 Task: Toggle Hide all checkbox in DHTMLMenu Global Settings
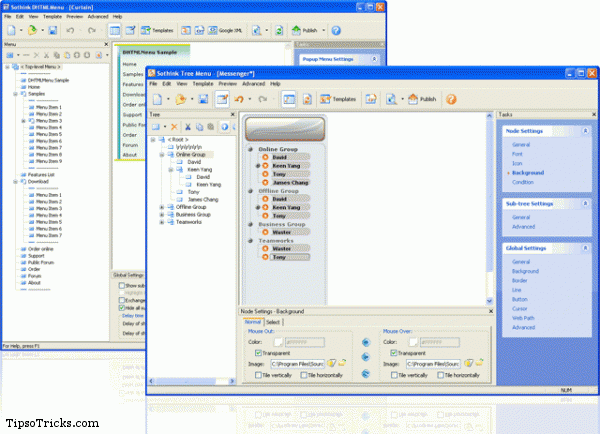coord(122,308)
